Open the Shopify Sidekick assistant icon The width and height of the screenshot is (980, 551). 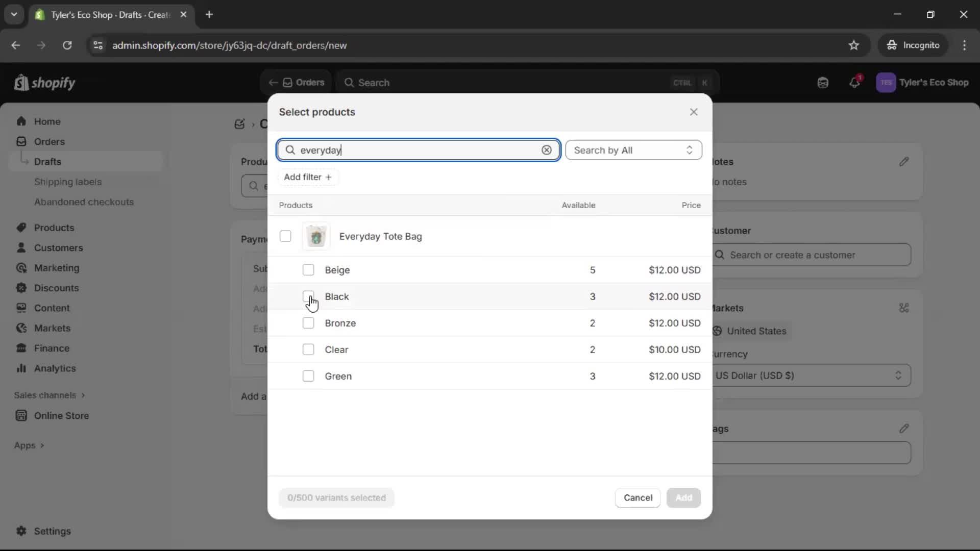click(x=823, y=83)
